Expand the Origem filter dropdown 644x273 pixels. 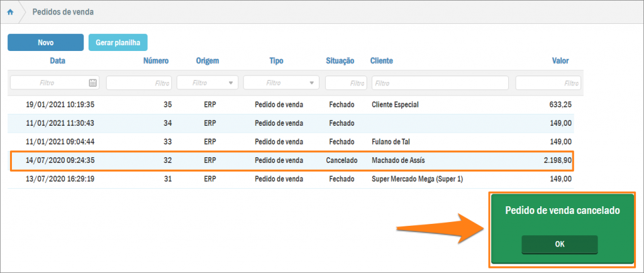coord(231,82)
